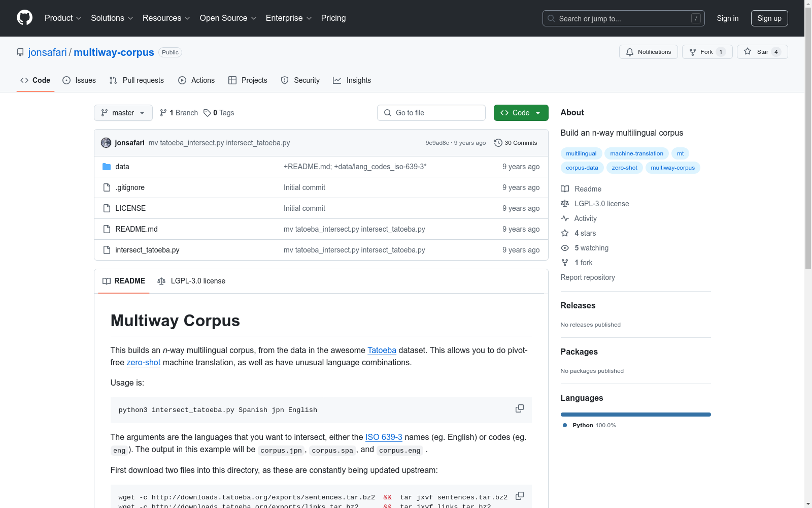Open commit hash 9e9ad8c
Screen dimensions: 812x508
coord(437,143)
